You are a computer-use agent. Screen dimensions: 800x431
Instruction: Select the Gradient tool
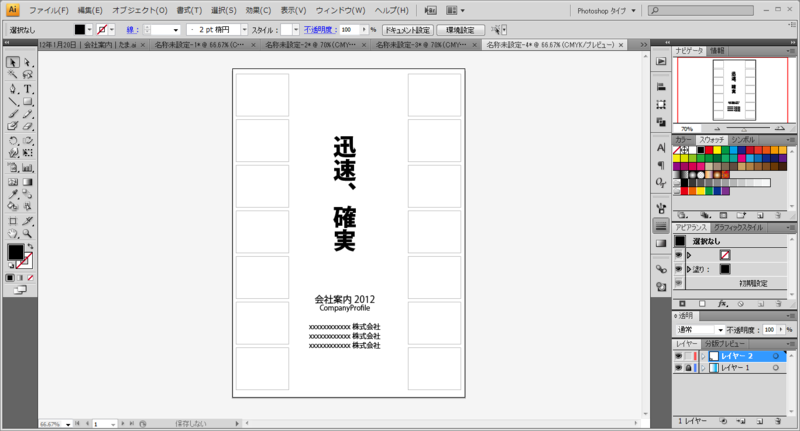point(28,182)
